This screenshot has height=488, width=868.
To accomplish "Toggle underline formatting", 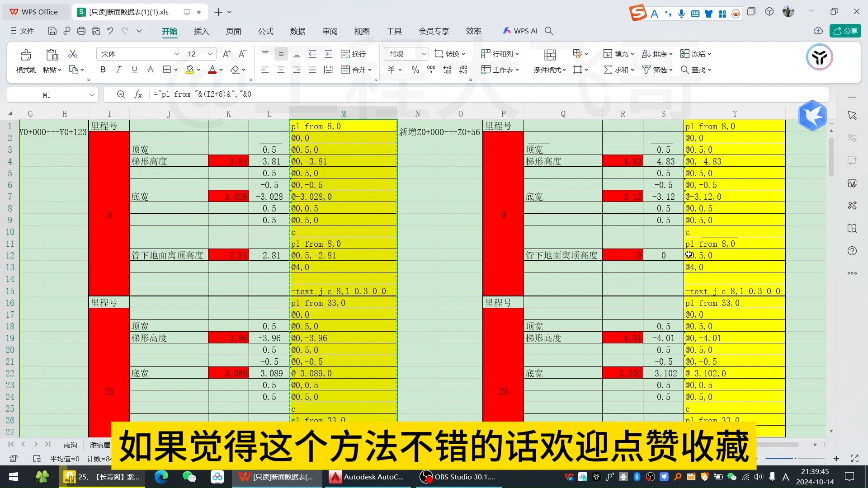I will tap(134, 69).
